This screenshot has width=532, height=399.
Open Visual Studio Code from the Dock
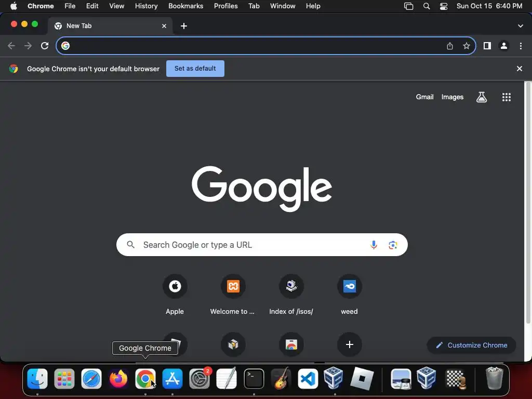point(308,378)
